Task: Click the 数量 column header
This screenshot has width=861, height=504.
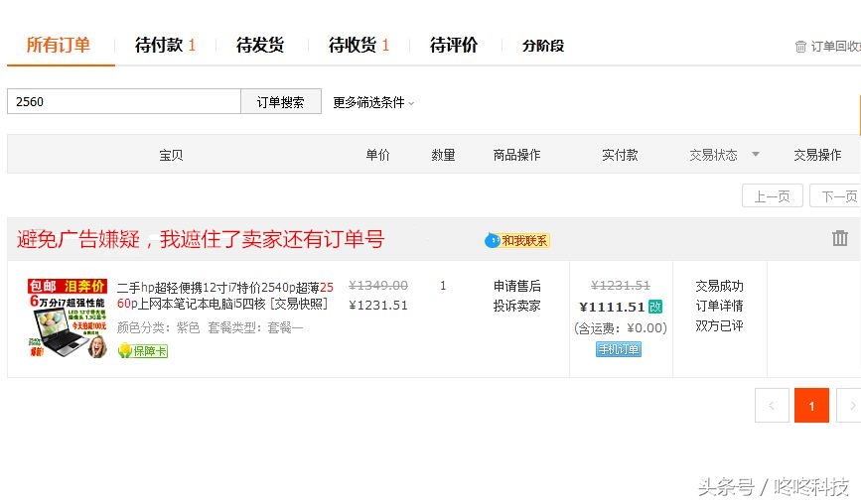Action: 443,155
